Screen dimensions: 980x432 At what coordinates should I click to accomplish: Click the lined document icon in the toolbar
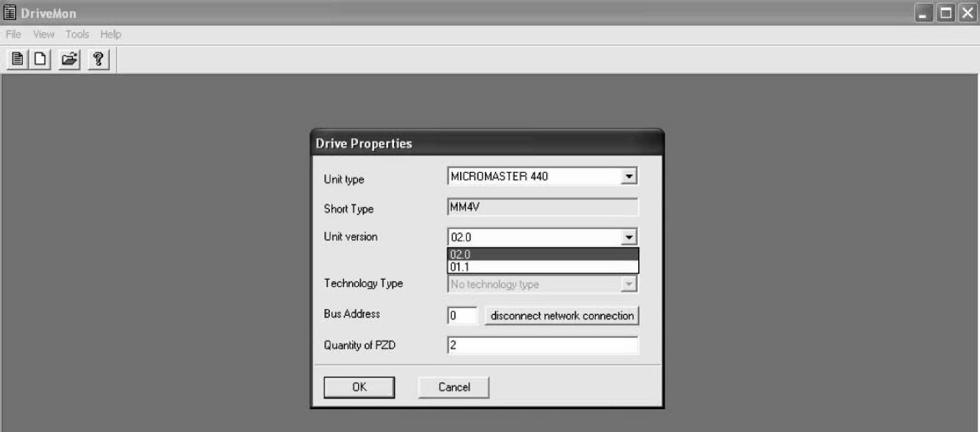[x=17, y=59]
